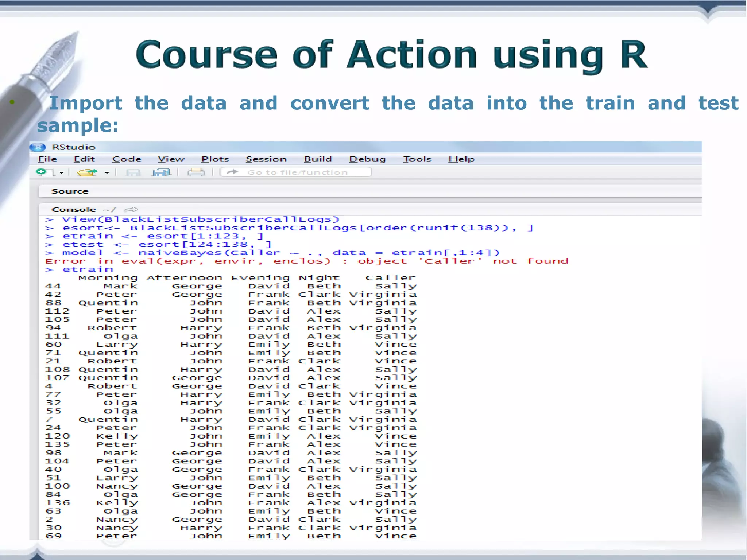Open the Debug menu
Screen dimensions: 747x560
click(367, 159)
